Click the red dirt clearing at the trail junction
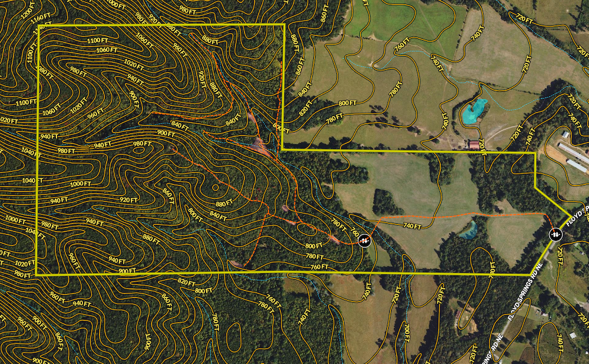Screen dimensions: 589x364 (x=260, y=144)
